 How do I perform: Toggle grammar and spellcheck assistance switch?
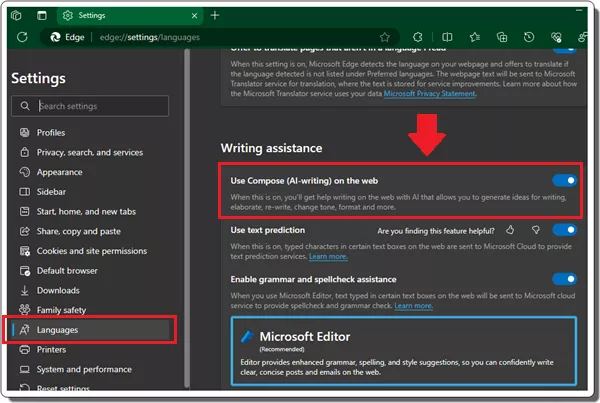[x=564, y=279]
